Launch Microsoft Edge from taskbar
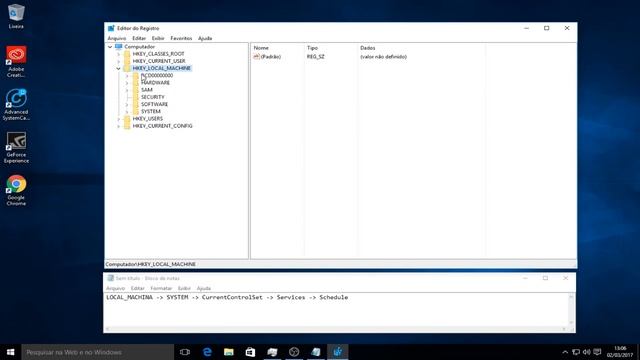 (x=207, y=352)
